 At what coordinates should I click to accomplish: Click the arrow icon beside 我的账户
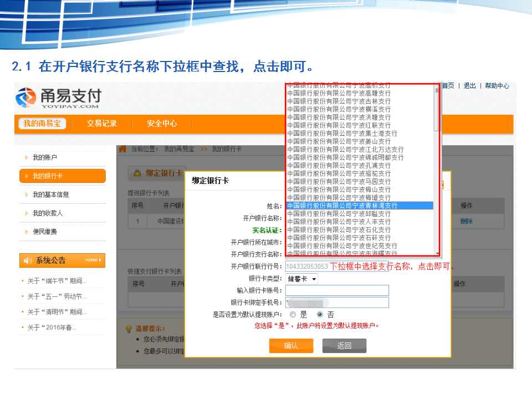27,157
